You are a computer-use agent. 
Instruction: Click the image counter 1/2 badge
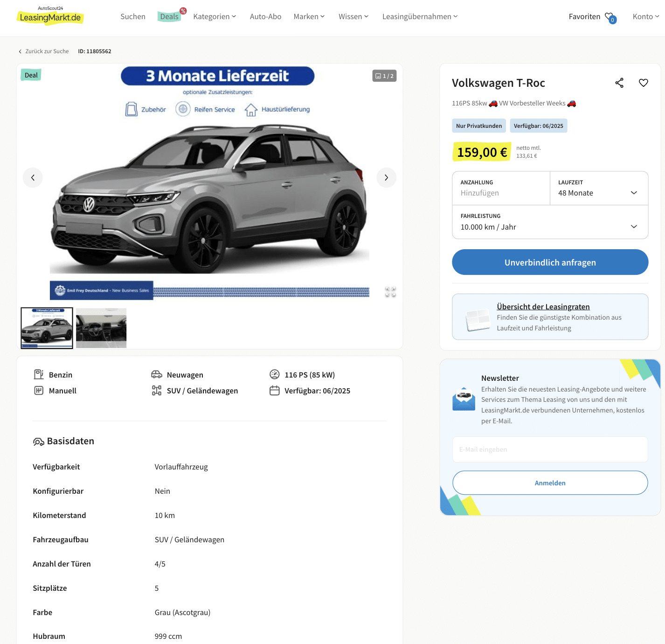(385, 76)
